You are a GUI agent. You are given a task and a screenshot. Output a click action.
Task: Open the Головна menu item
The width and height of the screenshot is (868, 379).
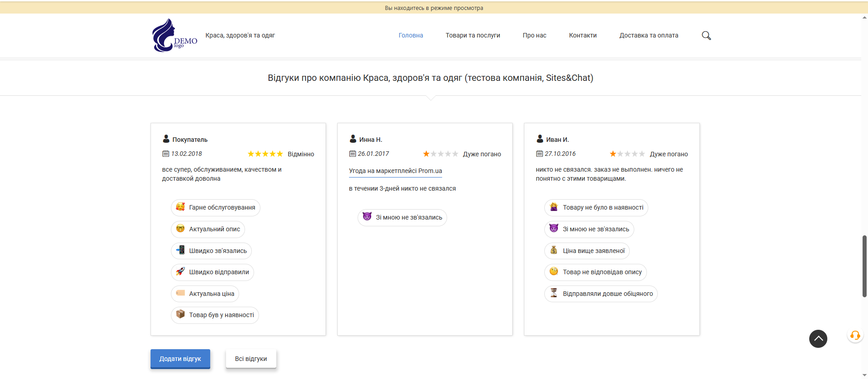410,35
